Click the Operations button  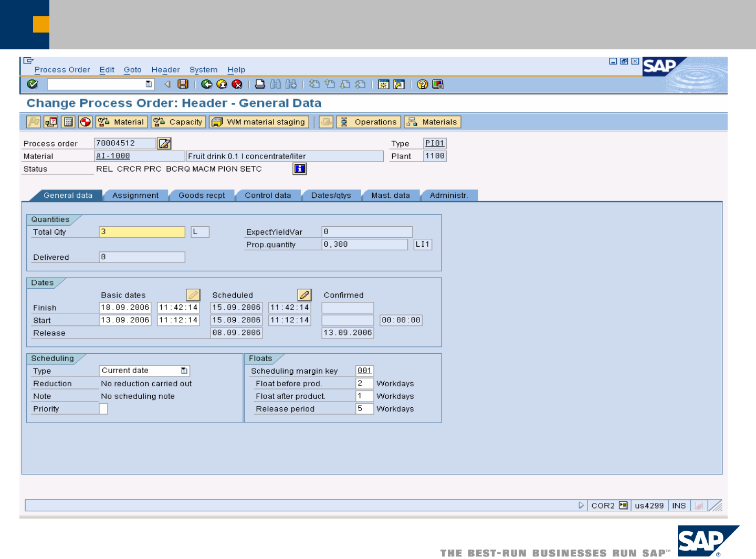pyautogui.click(x=369, y=122)
